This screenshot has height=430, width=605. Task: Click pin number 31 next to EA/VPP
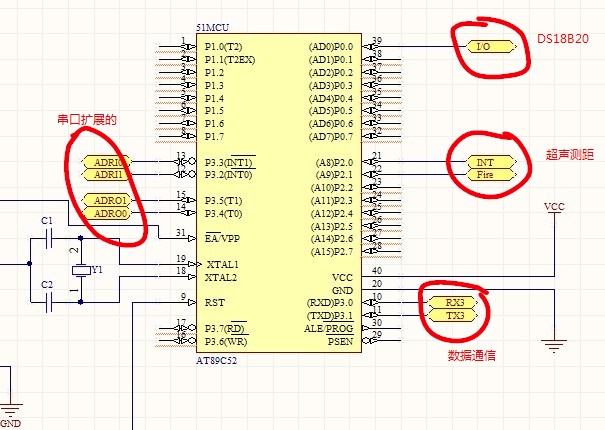coord(181,233)
